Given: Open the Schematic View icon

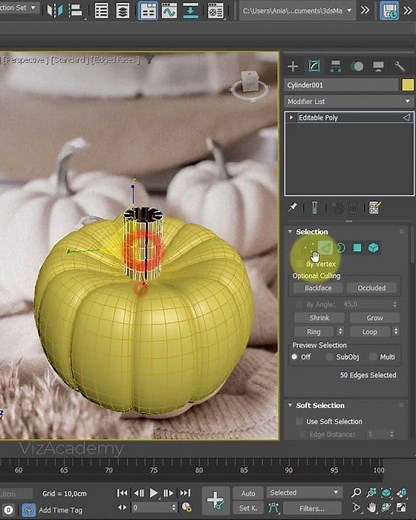Looking at the screenshot, I should [x=190, y=11].
